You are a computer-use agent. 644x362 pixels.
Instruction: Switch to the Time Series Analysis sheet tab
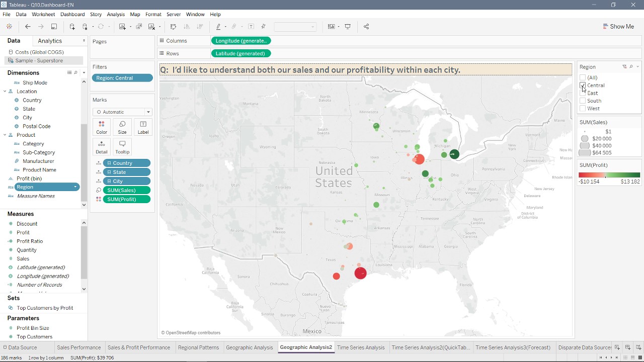[361, 347]
